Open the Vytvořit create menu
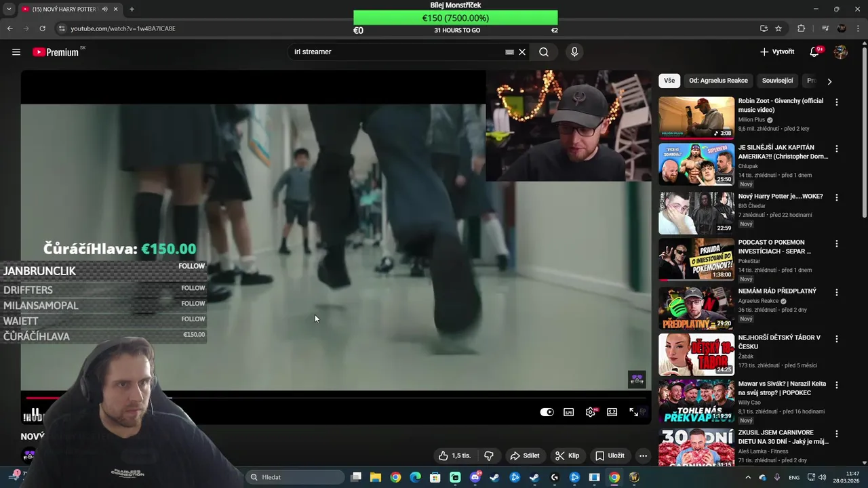The width and height of the screenshot is (868, 488). [777, 52]
